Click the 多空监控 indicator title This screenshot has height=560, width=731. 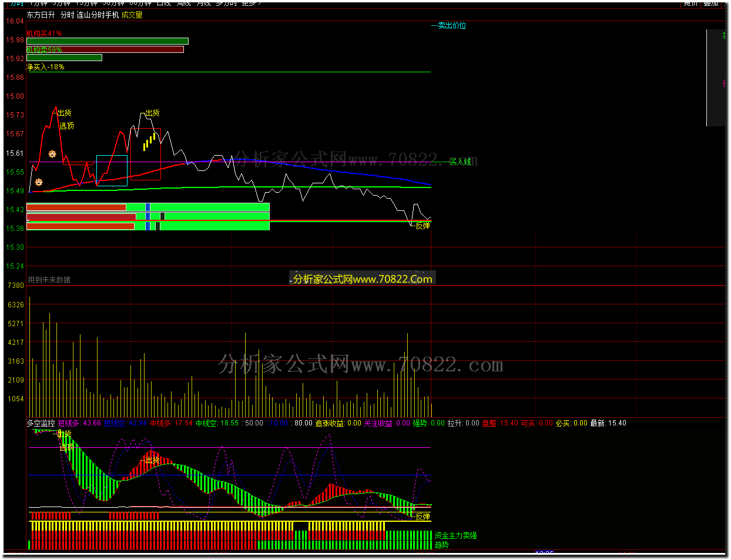[41, 423]
